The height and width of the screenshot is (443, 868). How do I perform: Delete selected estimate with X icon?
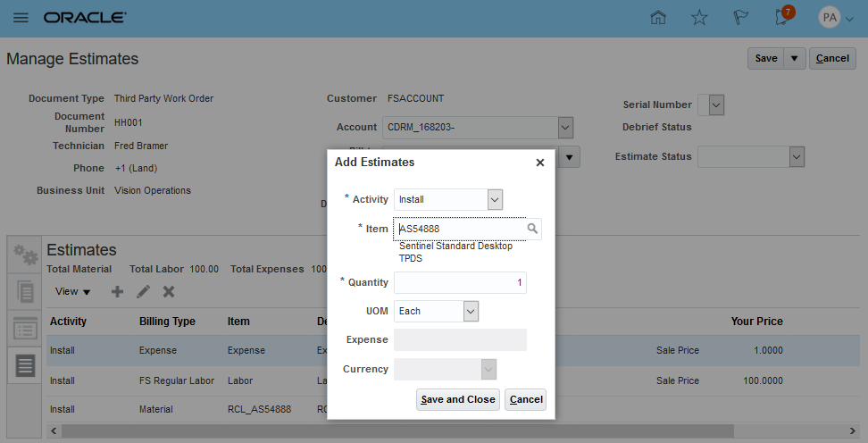pyautogui.click(x=168, y=292)
